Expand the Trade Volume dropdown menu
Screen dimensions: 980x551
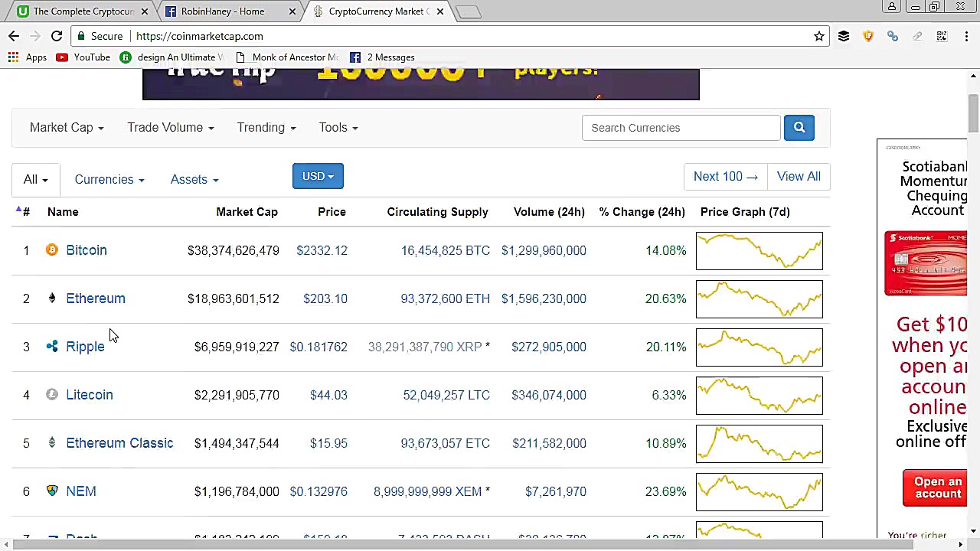point(171,128)
